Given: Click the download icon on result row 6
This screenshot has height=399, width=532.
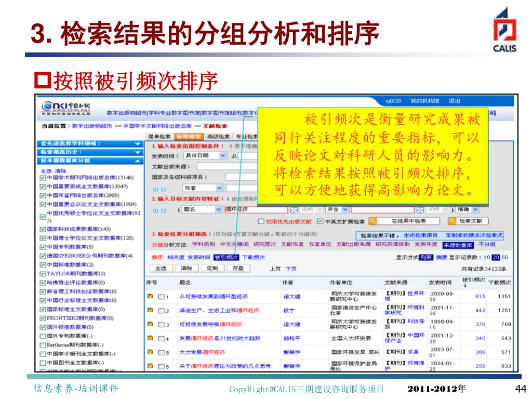Looking at the screenshot, I should tap(150, 366).
